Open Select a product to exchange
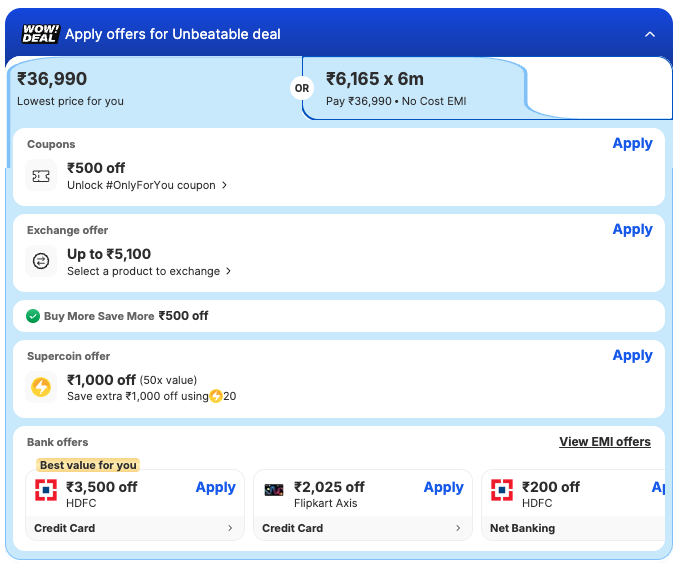Screen dimensions: 678x566 coord(150,271)
